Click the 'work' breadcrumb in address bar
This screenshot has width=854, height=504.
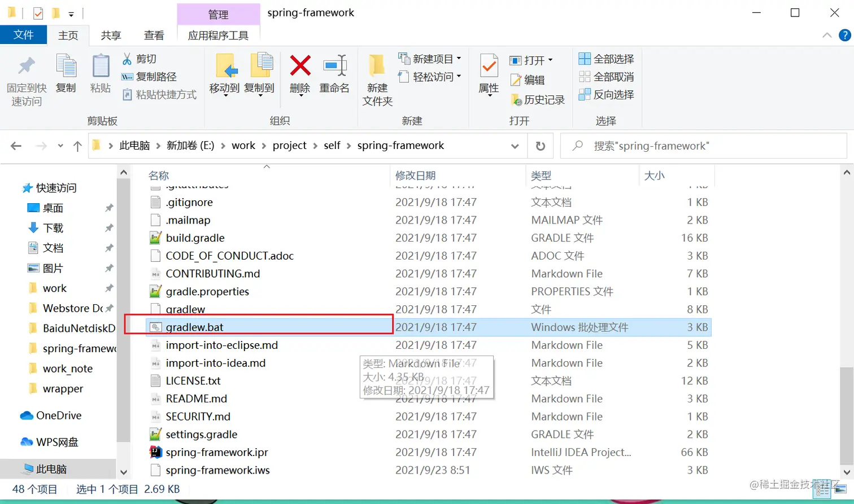pyautogui.click(x=243, y=146)
